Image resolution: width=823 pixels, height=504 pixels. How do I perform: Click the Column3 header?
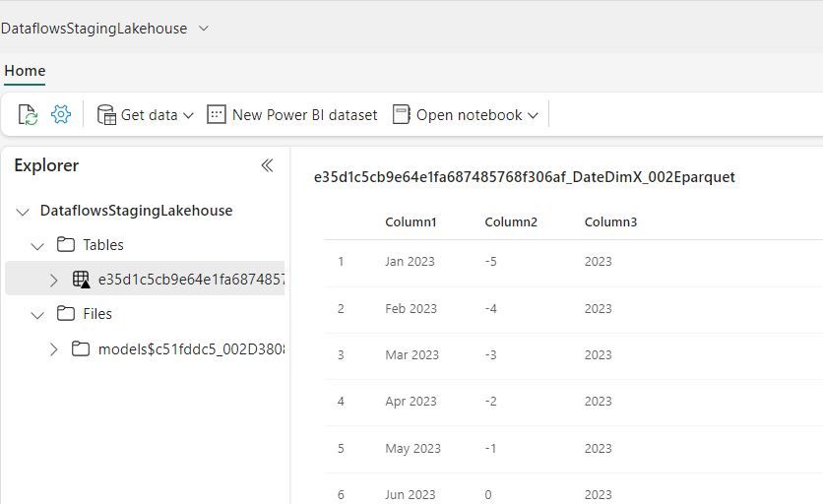[611, 222]
